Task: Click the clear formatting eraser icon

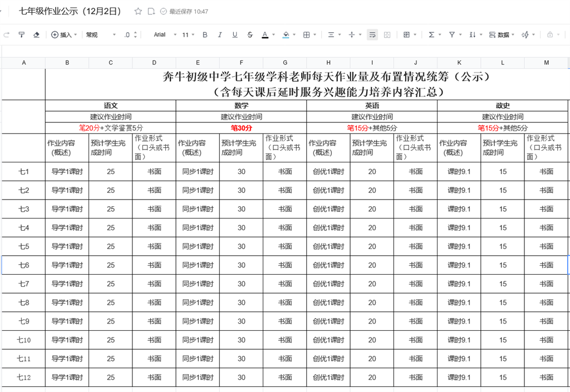Action: pyautogui.click(x=36, y=35)
